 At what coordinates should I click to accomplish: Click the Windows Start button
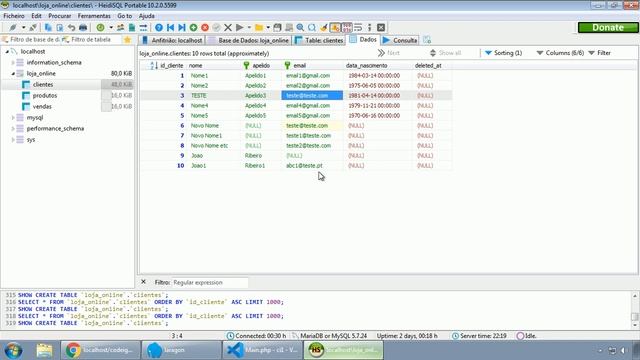point(13,350)
